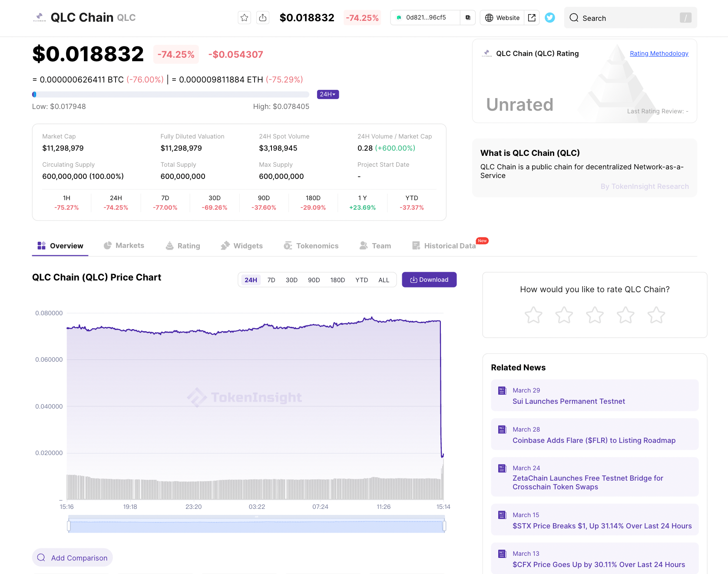Rate QLC Chain with the first star
Viewport: 728px width, 574px height.
click(x=533, y=315)
